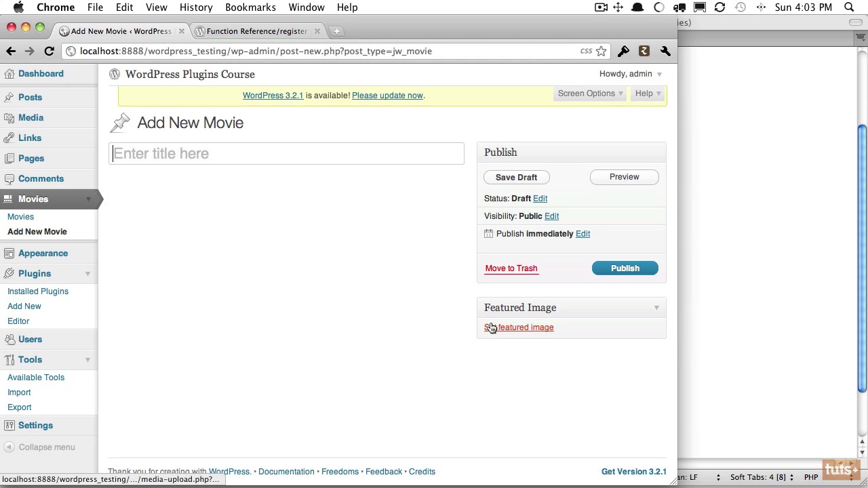Open Soft Tabs dropdown in editor window
This screenshot has width=868, height=488.
click(x=762, y=477)
